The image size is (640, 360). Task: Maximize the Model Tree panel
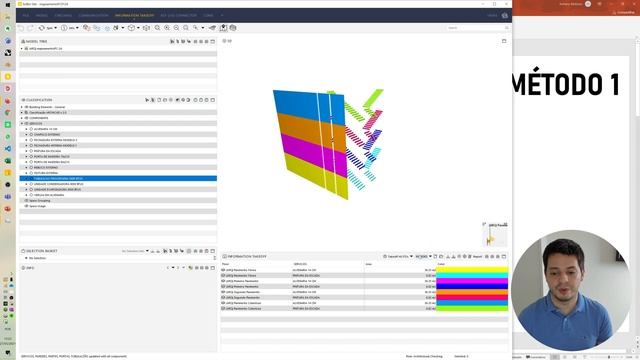click(212, 41)
